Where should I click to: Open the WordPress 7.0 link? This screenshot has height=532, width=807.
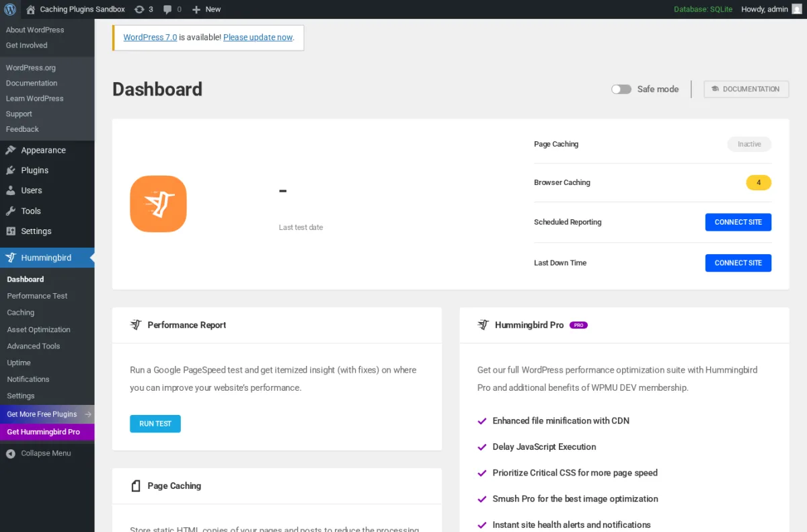tap(150, 38)
